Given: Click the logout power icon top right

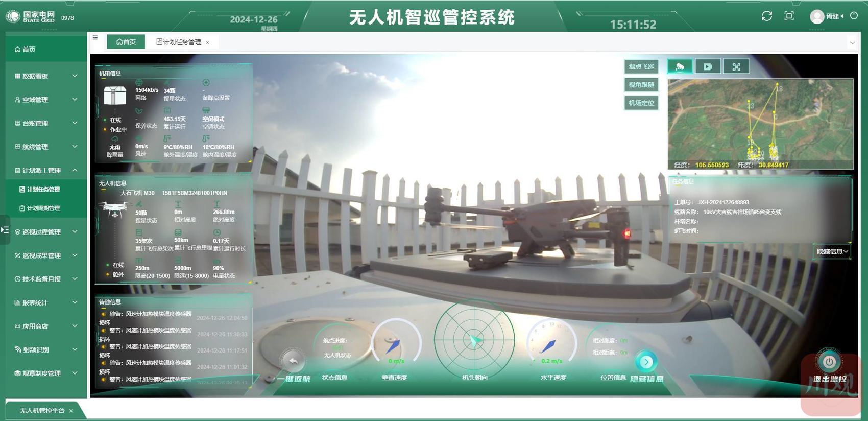Looking at the screenshot, I should pyautogui.click(x=854, y=16).
